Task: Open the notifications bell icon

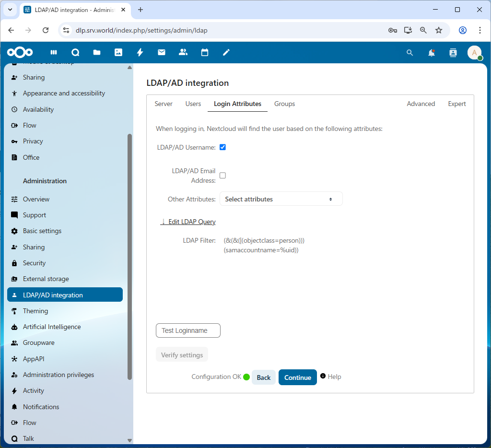Action: click(432, 53)
